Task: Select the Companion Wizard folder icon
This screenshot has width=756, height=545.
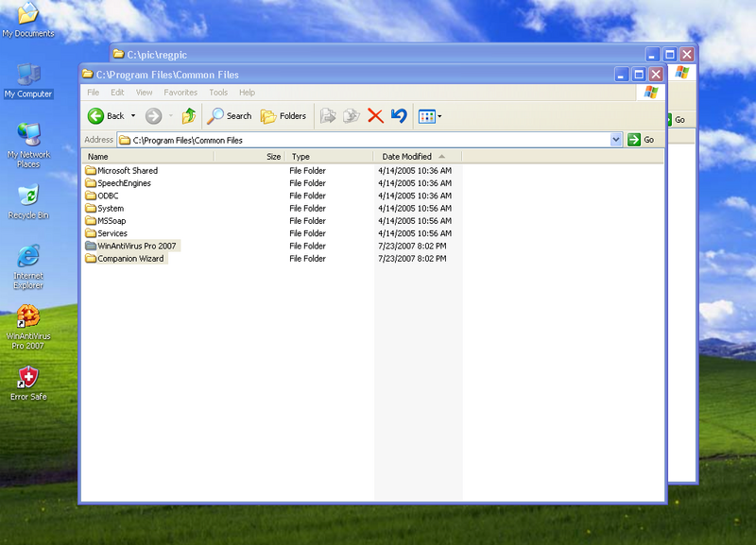Action: [x=91, y=258]
